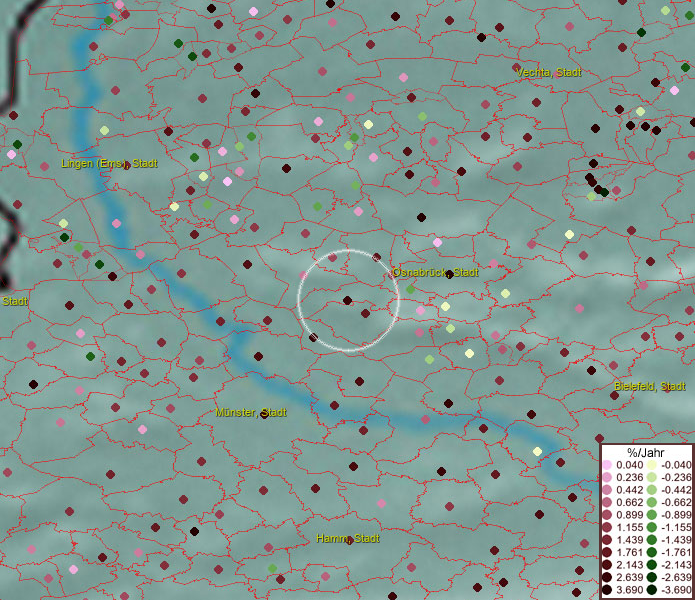Pick the -0.899 green legend swatch
This screenshot has height=600, width=695.
[652, 515]
